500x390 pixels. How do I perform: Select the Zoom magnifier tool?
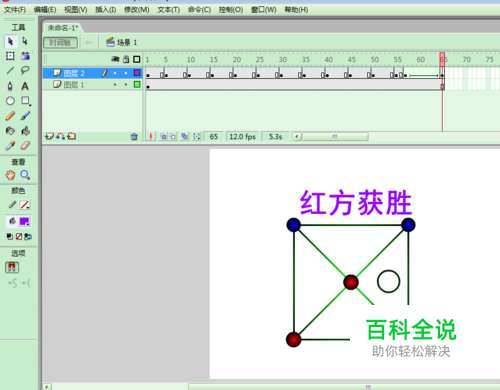[25, 175]
